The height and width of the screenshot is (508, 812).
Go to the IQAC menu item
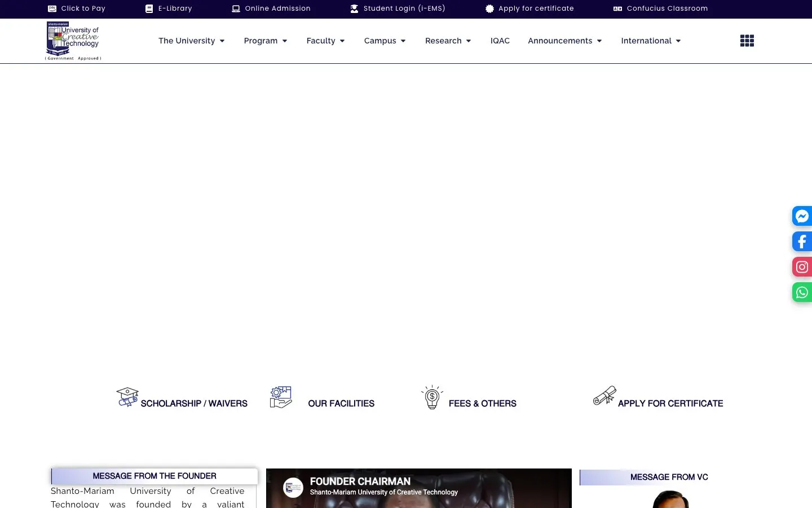pyautogui.click(x=500, y=41)
